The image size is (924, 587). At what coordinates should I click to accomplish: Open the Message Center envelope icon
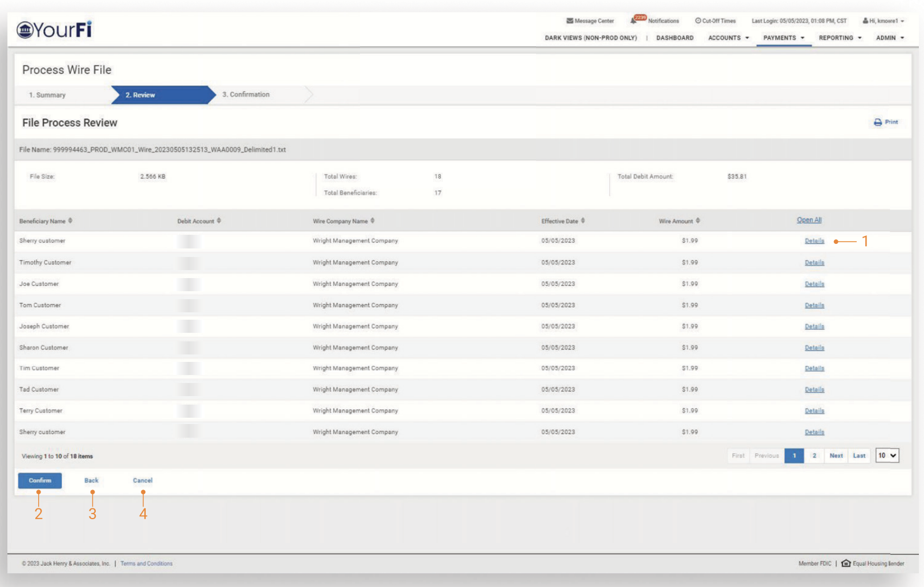(x=569, y=21)
